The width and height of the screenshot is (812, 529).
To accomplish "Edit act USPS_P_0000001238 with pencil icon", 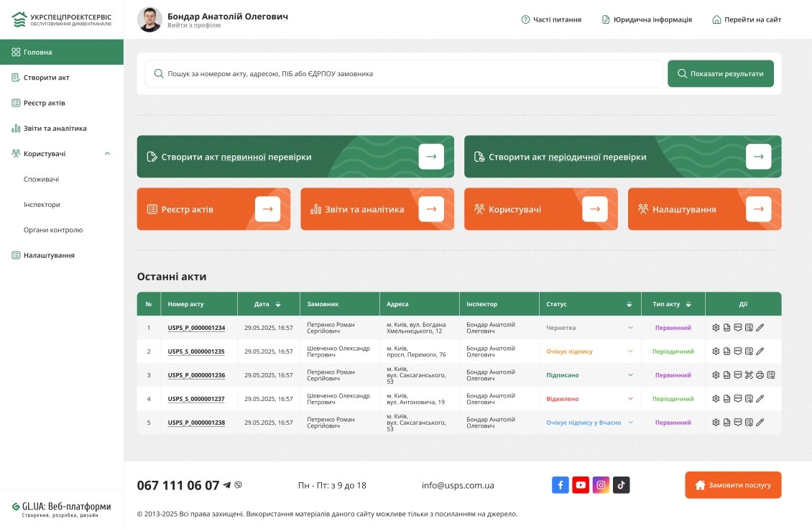I will pos(760,423).
